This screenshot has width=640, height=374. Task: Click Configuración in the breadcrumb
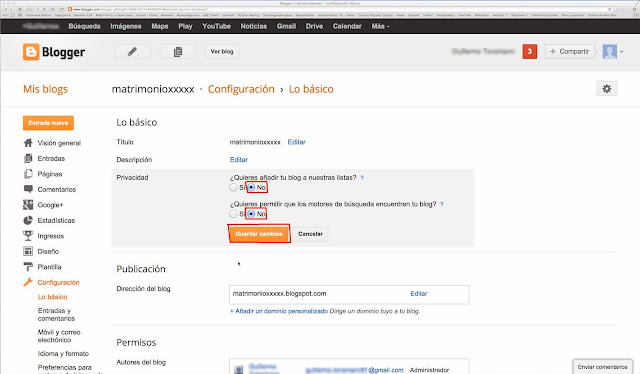click(x=241, y=89)
